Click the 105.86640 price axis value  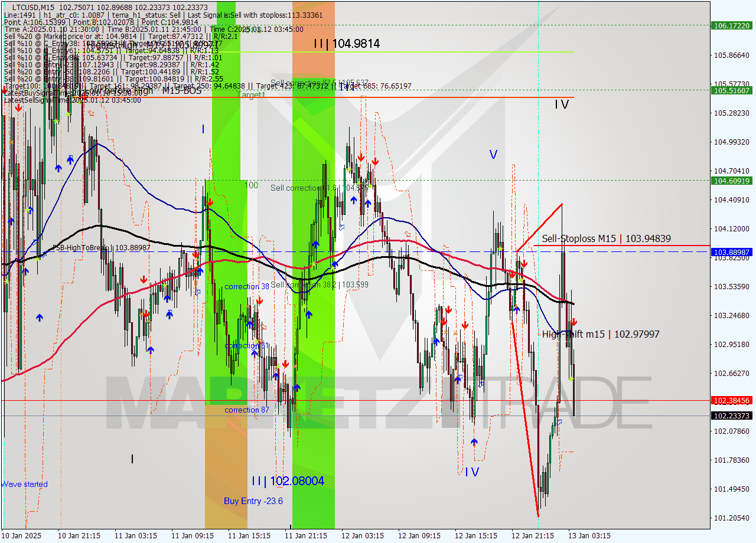pyautogui.click(x=732, y=55)
